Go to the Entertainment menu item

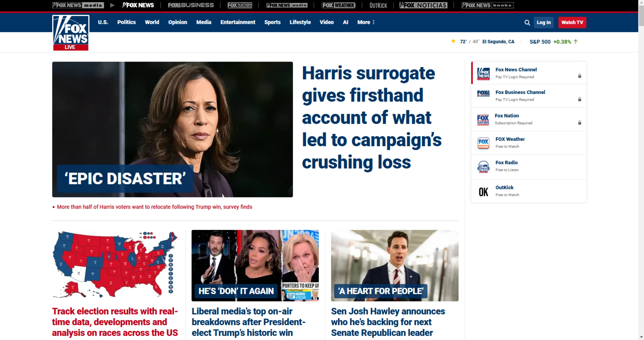pos(238,22)
